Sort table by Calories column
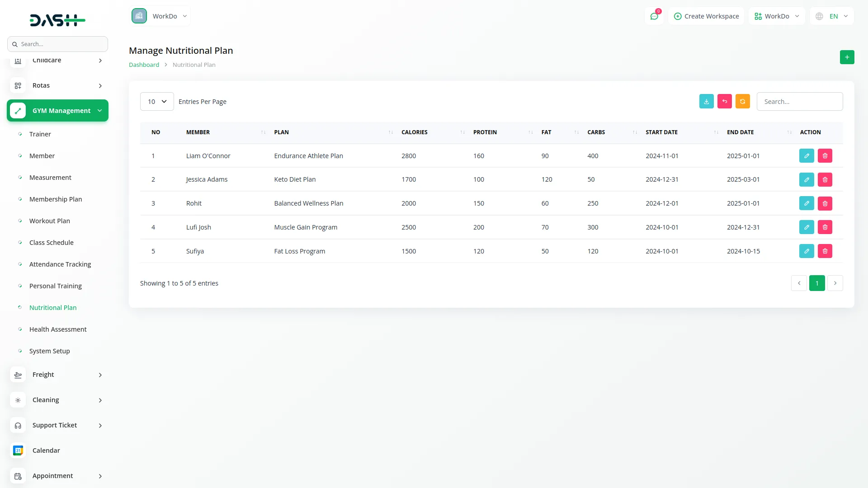Viewport: 868px width, 488px height. click(x=415, y=132)
